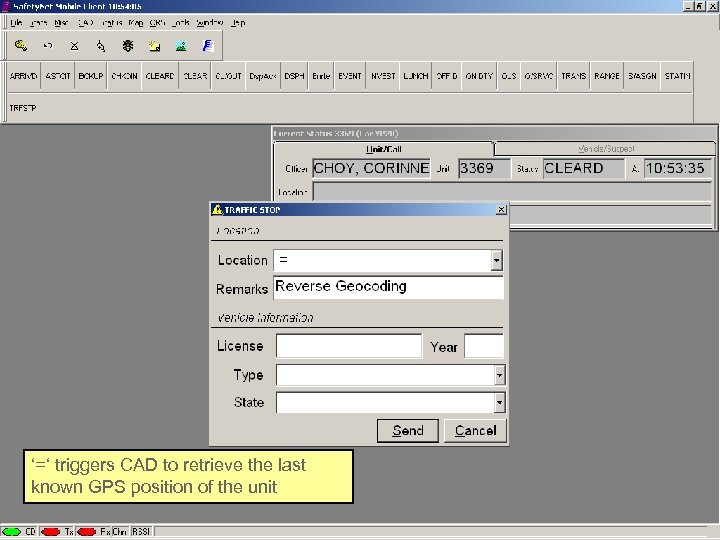Click the BCKUP status button

point(90,76)
